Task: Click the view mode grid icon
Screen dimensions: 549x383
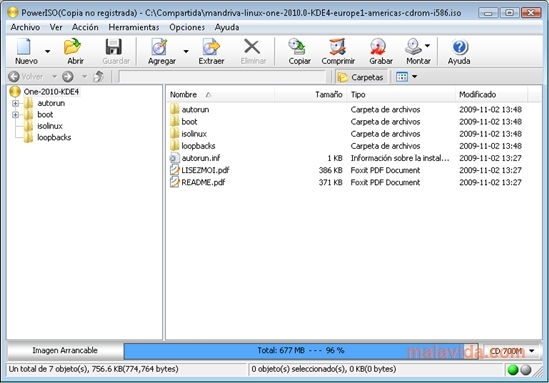Action: point(402,77)
